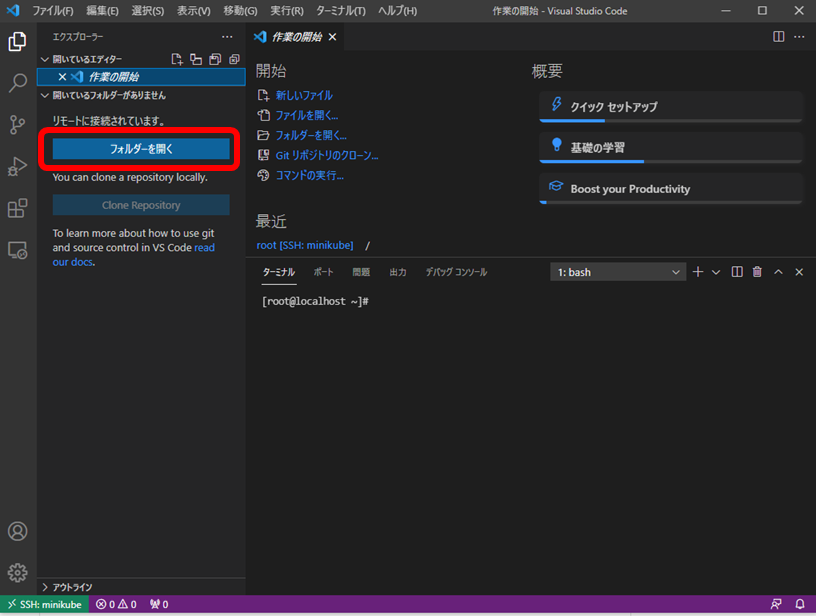This screenshot has height=616, width=816.
Task: Create a new terminal with plus icon
Action: point(698,272)
